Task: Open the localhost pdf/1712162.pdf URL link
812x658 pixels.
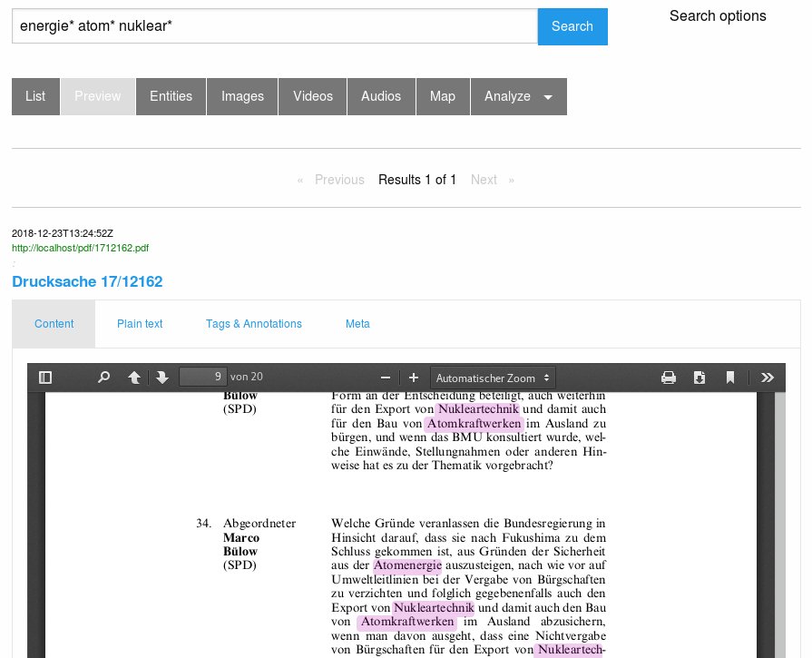Action: point(80,248)
